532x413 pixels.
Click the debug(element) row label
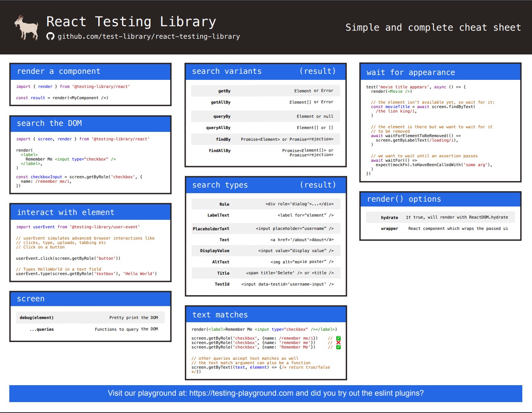(36, 318)
